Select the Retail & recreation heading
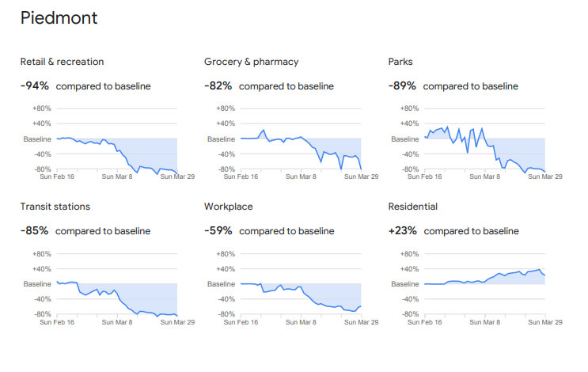The height and width of the screenshot is (372, 588). (x=62, y=62)
